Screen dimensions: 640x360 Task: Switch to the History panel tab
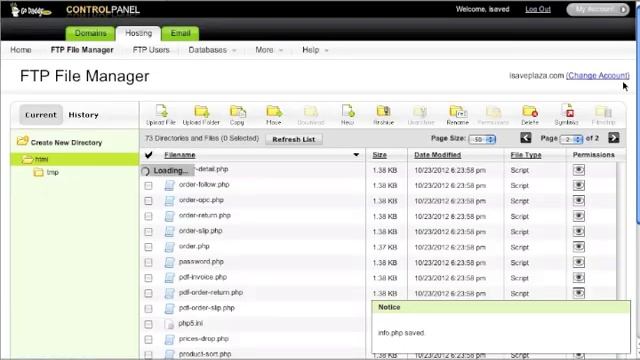tap(83, 115)
